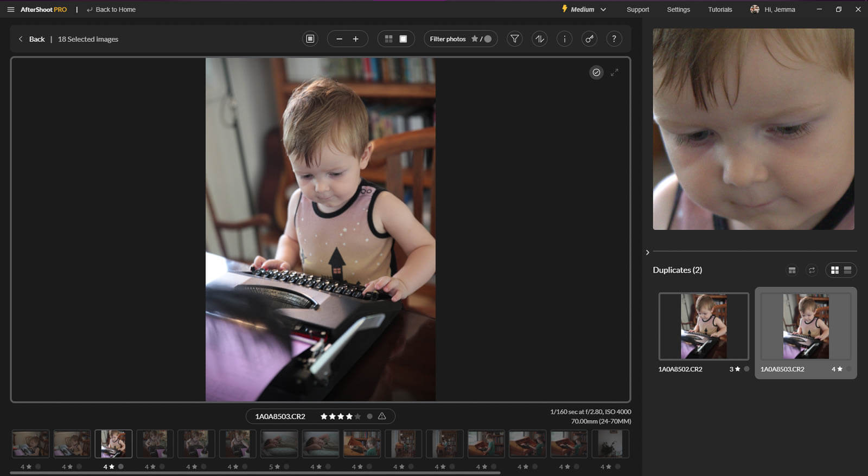Viewport: 868px width, 476px height.
Task: Toggle the checkmark selection on main photo
Action: click(596, 73)
